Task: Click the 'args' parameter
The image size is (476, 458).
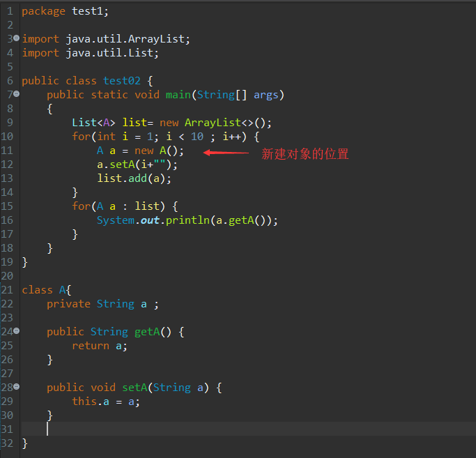Action: [x=266, y=95]
